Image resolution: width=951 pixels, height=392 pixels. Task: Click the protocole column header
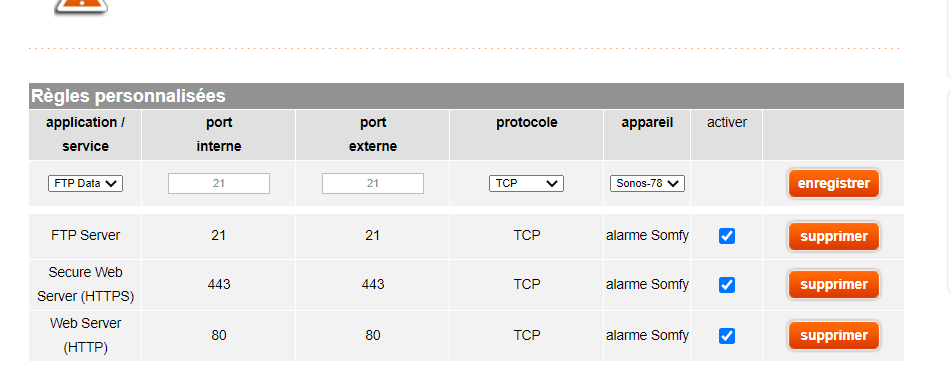(526, 123)
